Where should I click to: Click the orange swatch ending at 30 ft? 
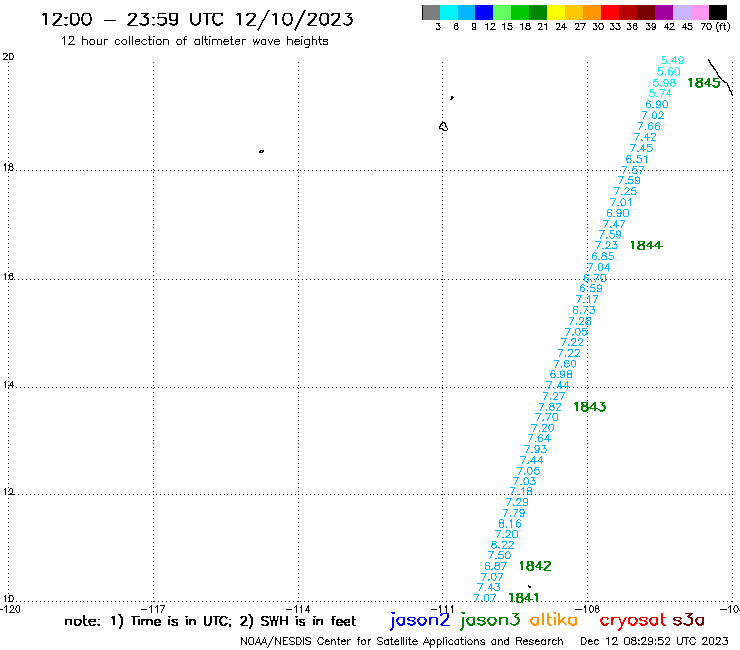[592, 12]
